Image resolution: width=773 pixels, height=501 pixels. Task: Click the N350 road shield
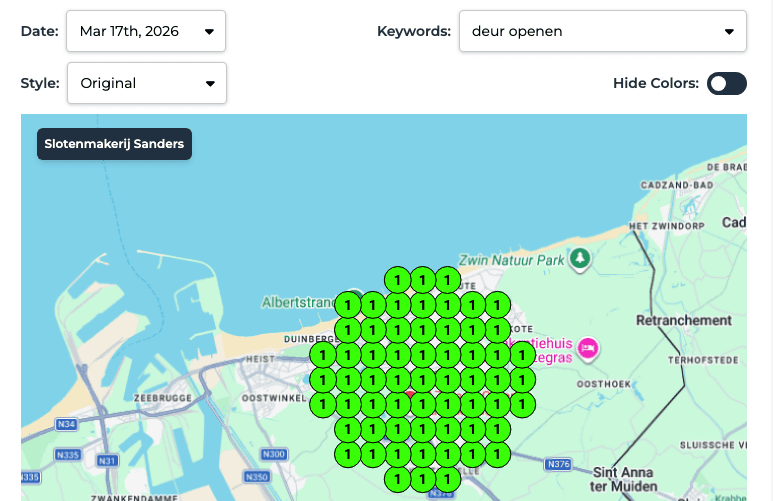click(x=257, y=476)
